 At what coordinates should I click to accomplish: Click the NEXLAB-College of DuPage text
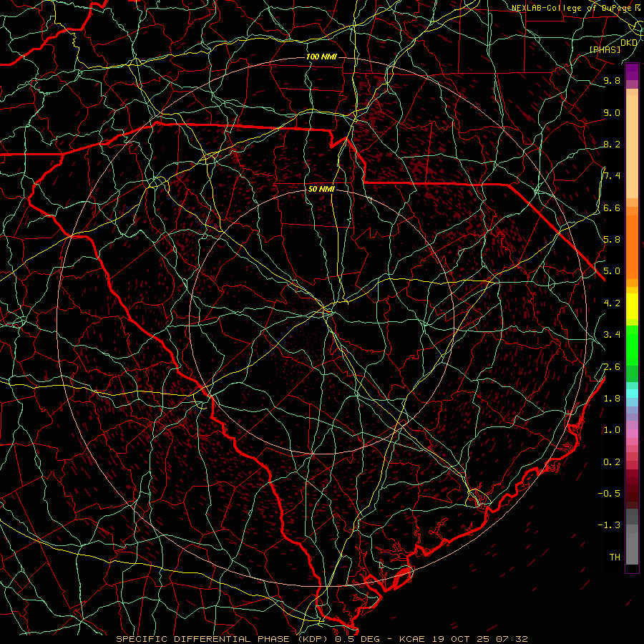[x=571, y=8]
